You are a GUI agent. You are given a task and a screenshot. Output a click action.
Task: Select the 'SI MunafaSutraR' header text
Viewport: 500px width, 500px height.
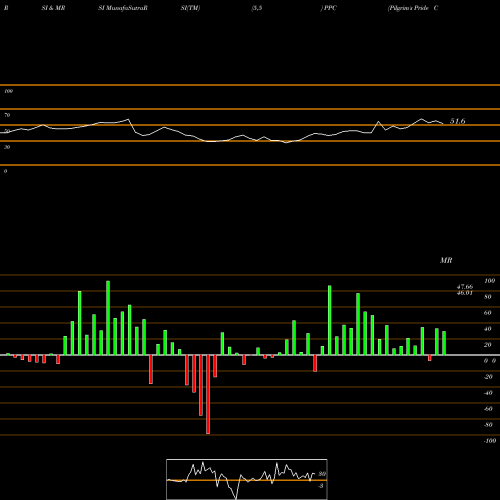point(123,8)
